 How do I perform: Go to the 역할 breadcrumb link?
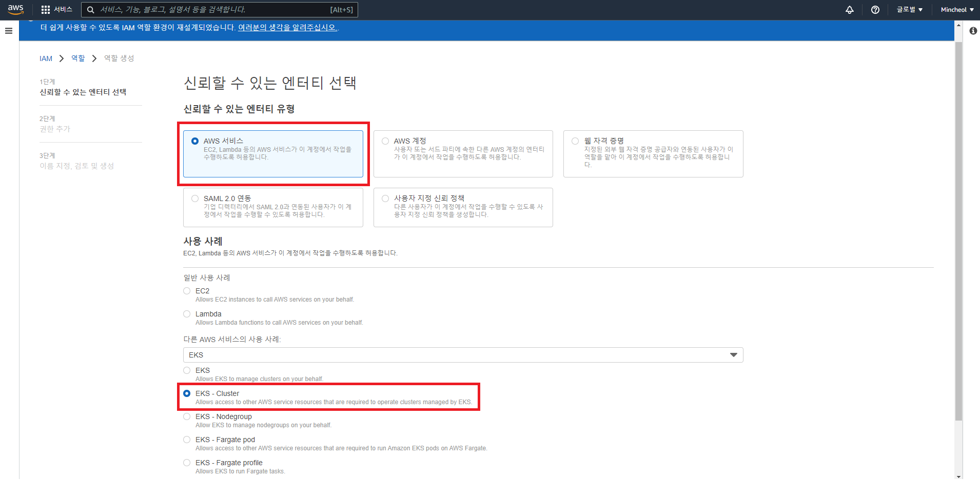point(78,58)
